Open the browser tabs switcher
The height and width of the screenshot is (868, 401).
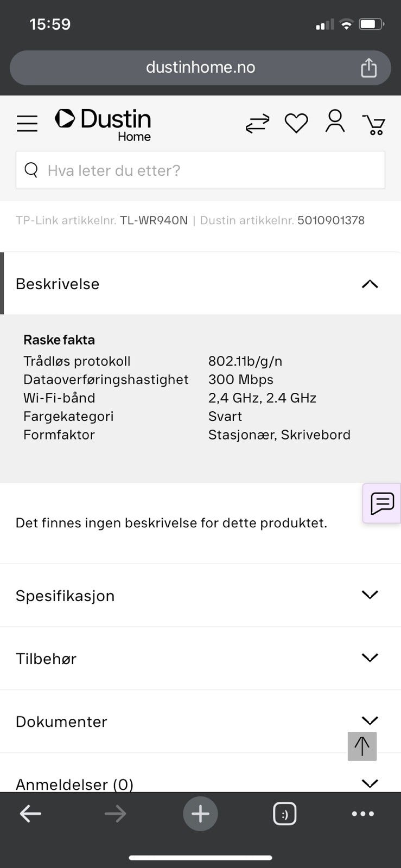[x=284, y=813]
